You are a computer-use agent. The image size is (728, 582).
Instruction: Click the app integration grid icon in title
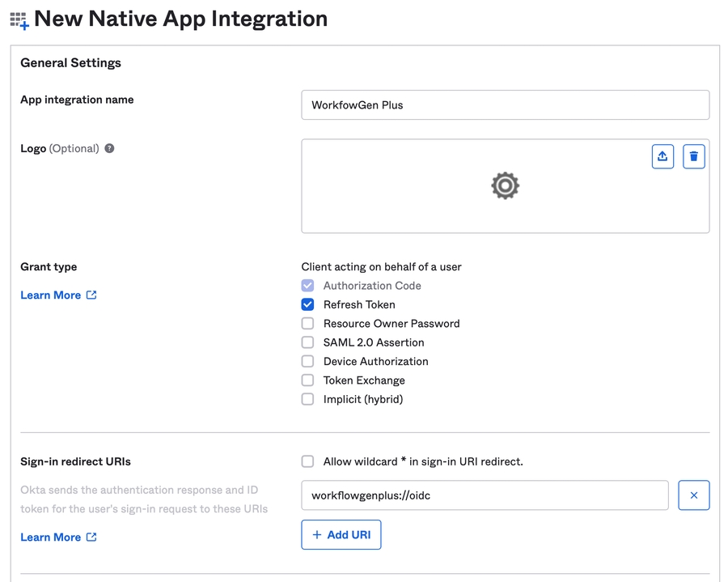pos(19,20)
